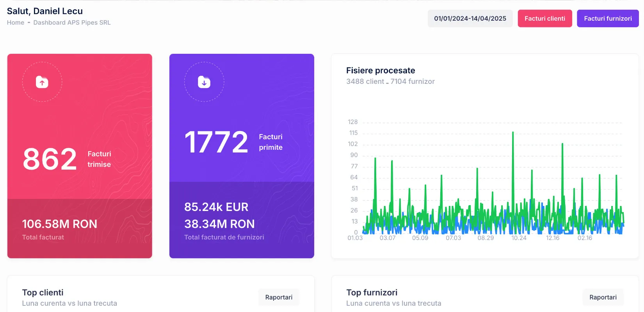644x312 pixels.
Task: Click the download folder icon on purple card
Action: [x=204, y=82]
